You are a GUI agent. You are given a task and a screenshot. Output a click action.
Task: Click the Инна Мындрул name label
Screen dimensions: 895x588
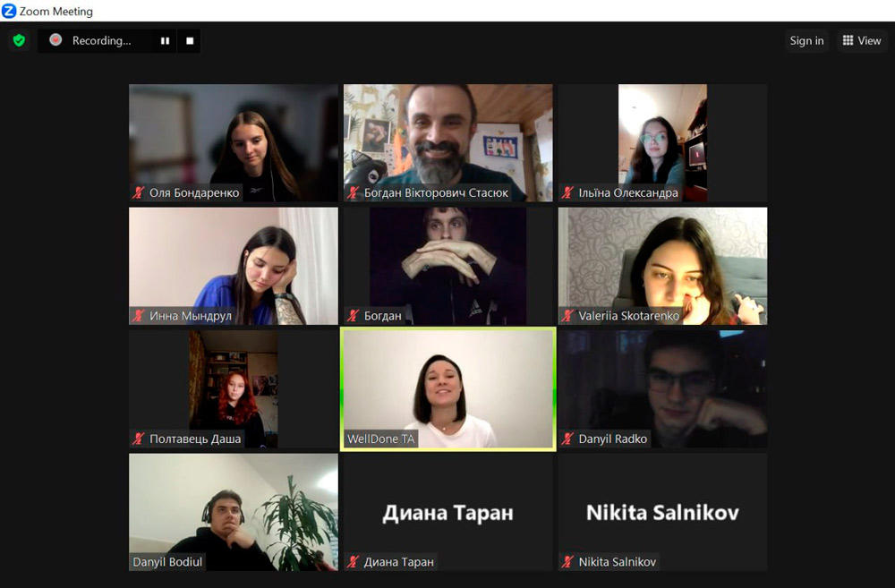click(x=191, y=315)
